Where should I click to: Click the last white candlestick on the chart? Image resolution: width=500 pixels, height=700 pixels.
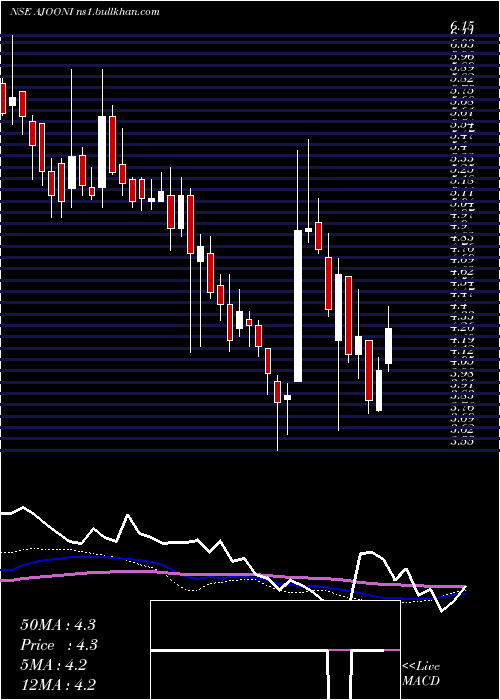click(x=388, y=346)
